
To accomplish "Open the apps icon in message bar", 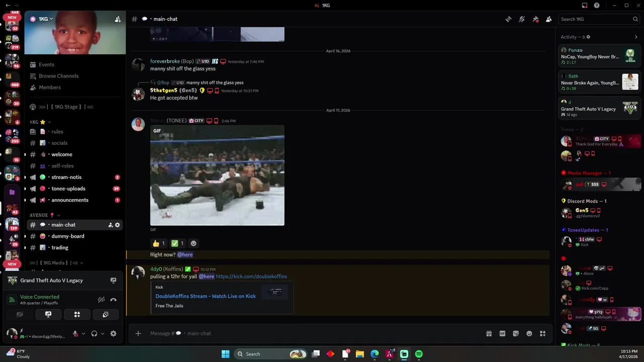I will coord(542,333).
